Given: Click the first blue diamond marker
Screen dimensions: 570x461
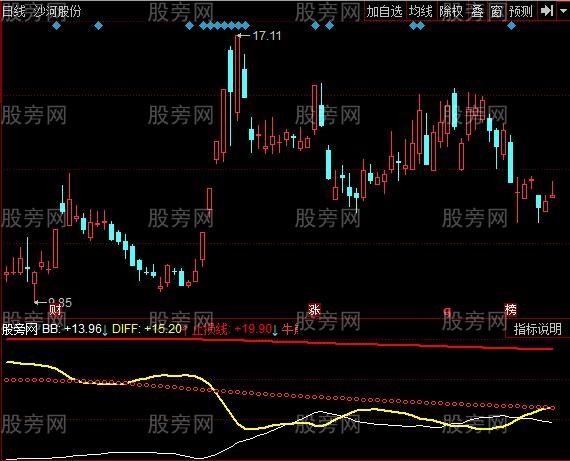Looking at the screenshot, I should 57,25.
